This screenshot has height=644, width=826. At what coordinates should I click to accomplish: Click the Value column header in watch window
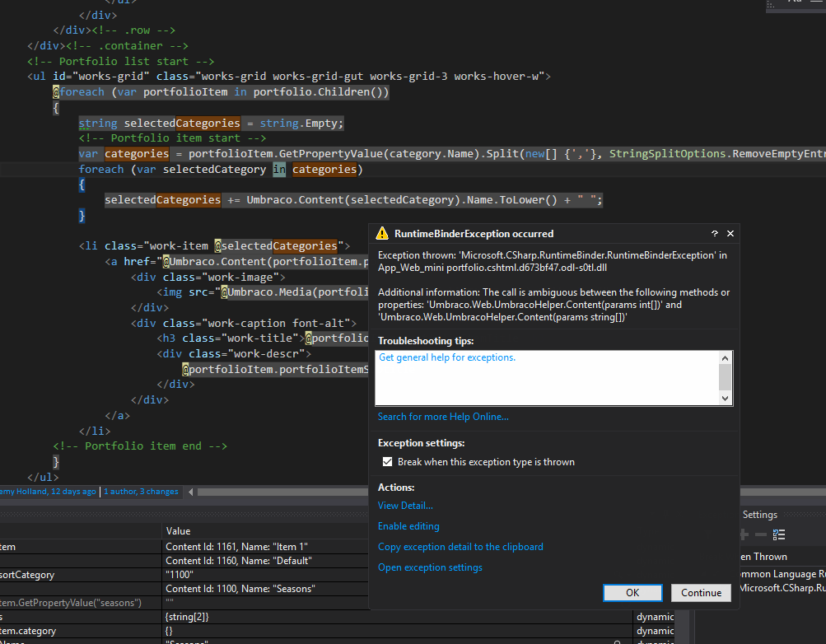click(178, 531)
